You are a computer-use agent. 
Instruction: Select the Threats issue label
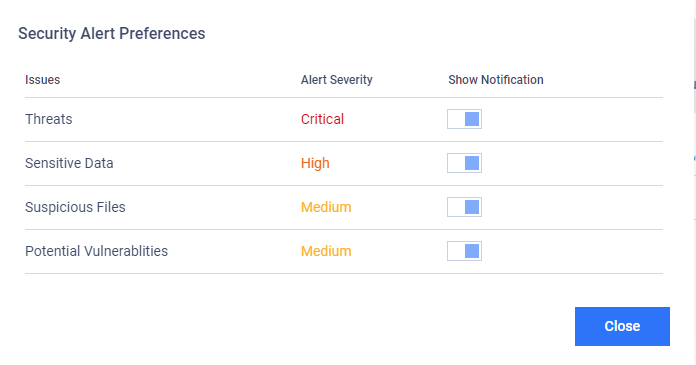(48, 119)
